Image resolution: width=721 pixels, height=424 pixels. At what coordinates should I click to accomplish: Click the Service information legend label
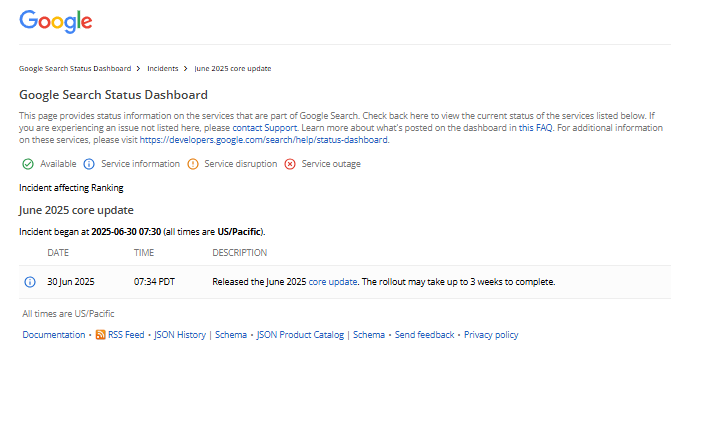coord(140,164)
